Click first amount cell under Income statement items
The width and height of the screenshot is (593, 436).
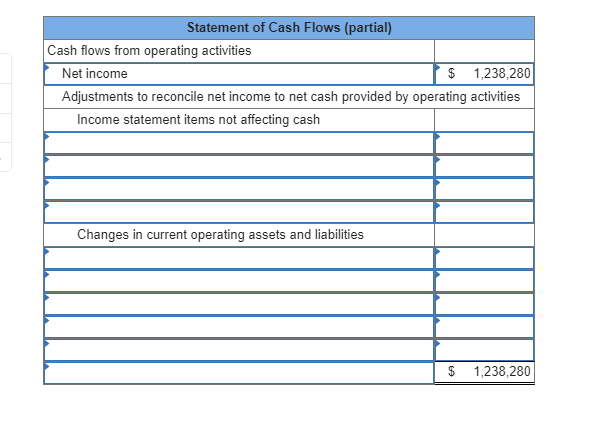pyautogui.click(x=484, y=143)
